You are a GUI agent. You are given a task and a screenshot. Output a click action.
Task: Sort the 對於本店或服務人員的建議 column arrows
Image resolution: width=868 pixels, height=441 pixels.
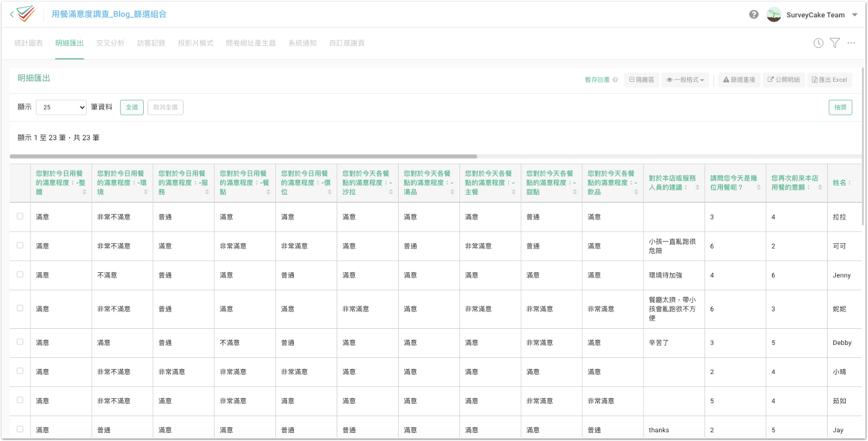click(x=697, y=187)
